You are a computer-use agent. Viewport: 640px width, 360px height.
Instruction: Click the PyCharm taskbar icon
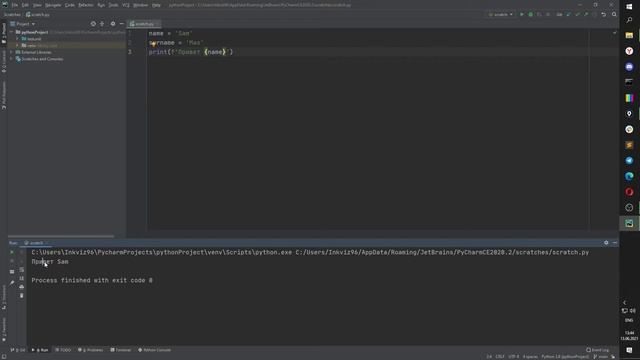629,223
